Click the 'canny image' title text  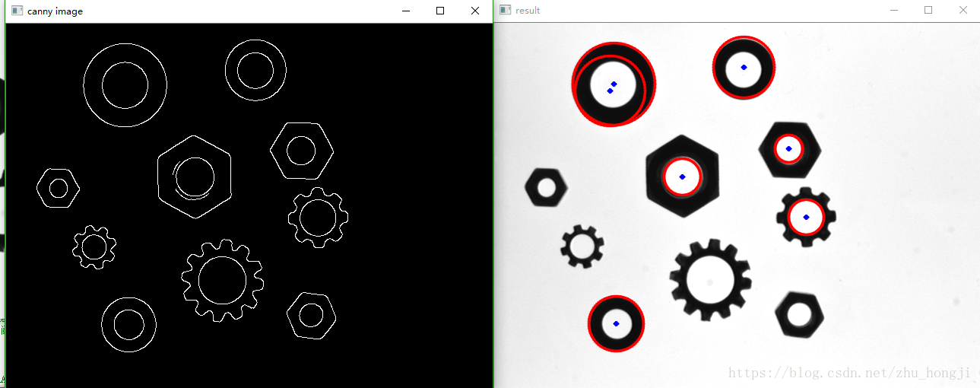[56, 11]
